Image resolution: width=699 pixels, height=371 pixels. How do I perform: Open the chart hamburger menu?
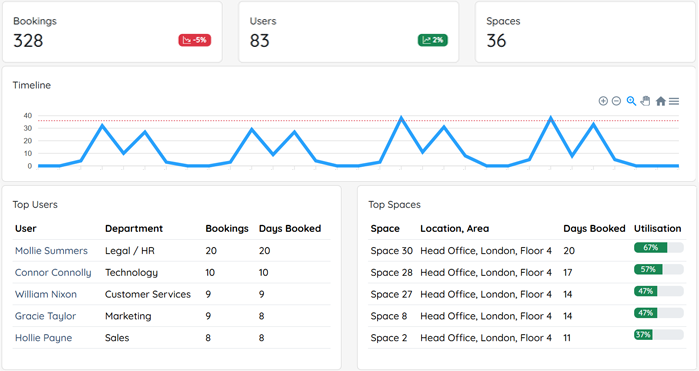(674, 101)
